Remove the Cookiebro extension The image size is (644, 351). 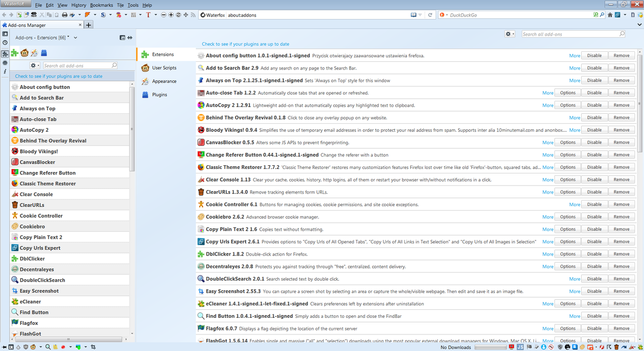[x=621, y=217]
